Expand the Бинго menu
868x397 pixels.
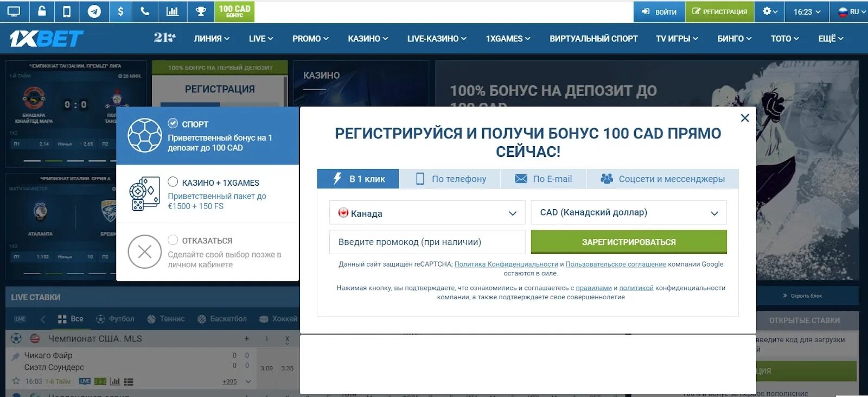pyautogui.click(x=735, y=39)
